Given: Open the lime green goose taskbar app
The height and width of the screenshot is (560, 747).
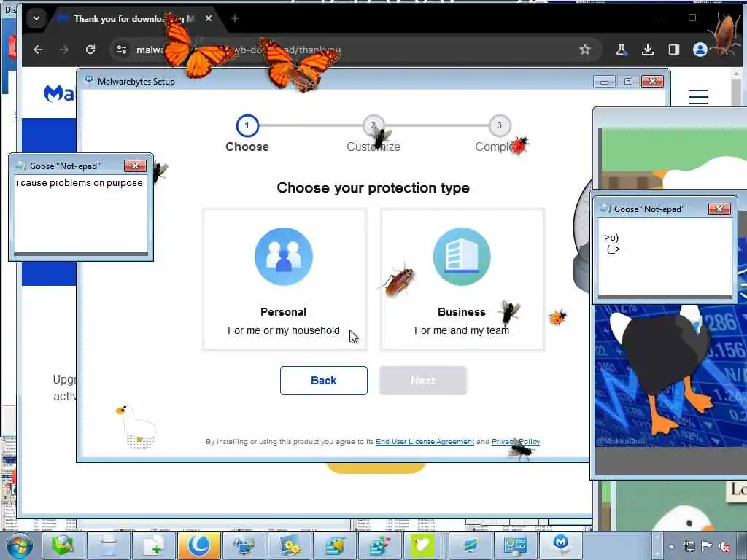Looking at the screenshot, I should pos(422,545).
